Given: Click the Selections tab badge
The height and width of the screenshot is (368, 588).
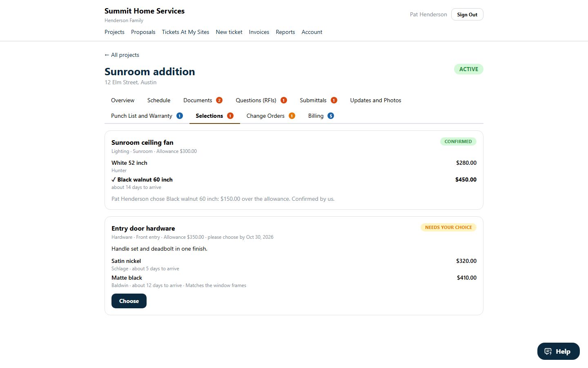Looking at the screenshot, I should pyautogui.click(x=230, y=116).
